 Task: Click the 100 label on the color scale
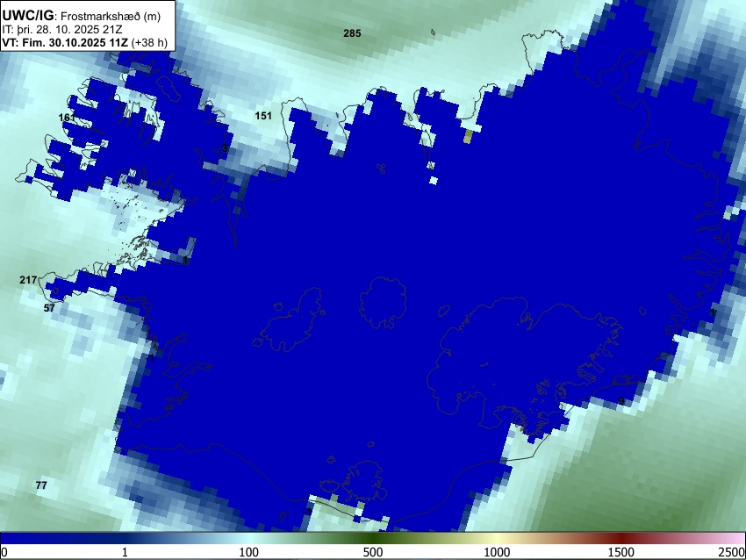pyautogui.click(x=249, y=552)
